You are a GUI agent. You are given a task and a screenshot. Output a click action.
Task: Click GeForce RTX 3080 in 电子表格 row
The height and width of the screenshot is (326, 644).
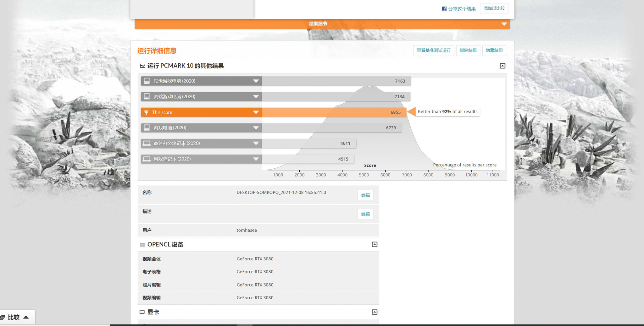(x=255, y=272)
